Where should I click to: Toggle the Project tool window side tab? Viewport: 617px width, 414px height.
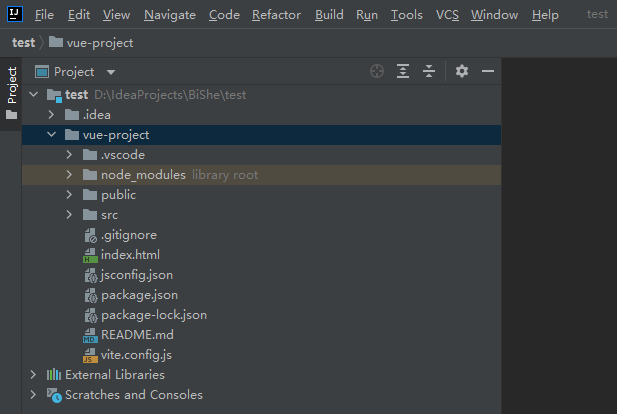(x=12, y=87)
